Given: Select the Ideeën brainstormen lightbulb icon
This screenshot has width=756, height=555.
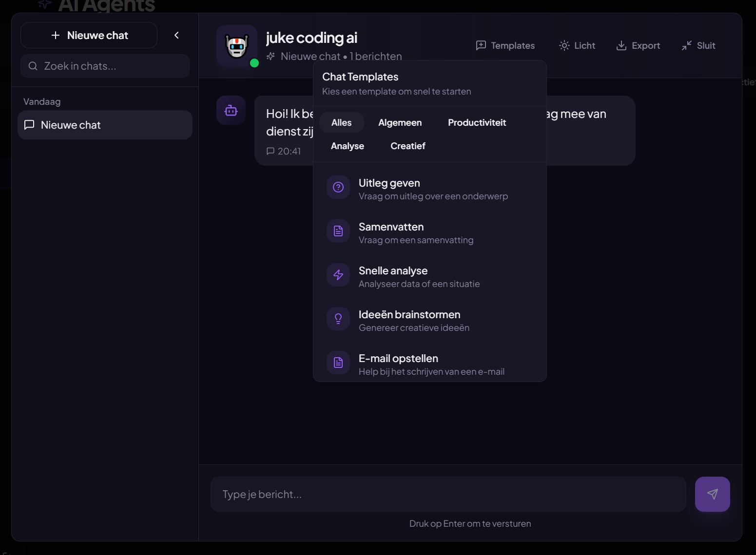Looking at the screenshot, I should pyautogui.click(x=338, y=319).
